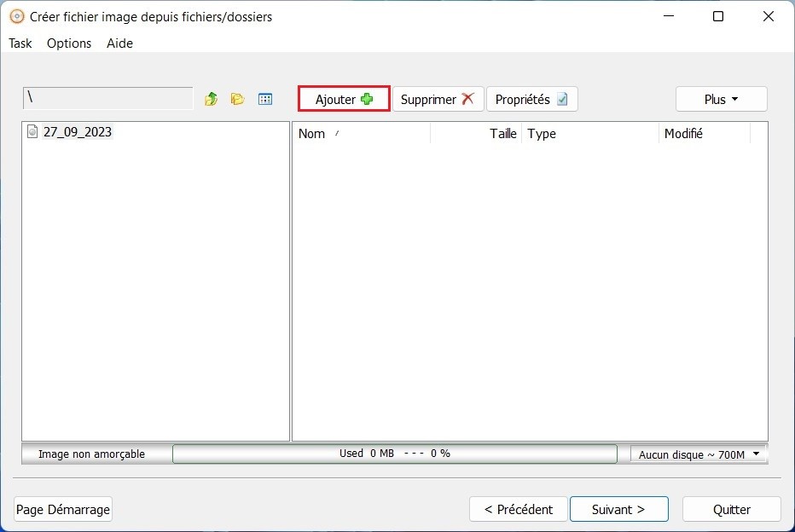Click Quitter to exit the wizard
The image size is (795, 532).
731,509
